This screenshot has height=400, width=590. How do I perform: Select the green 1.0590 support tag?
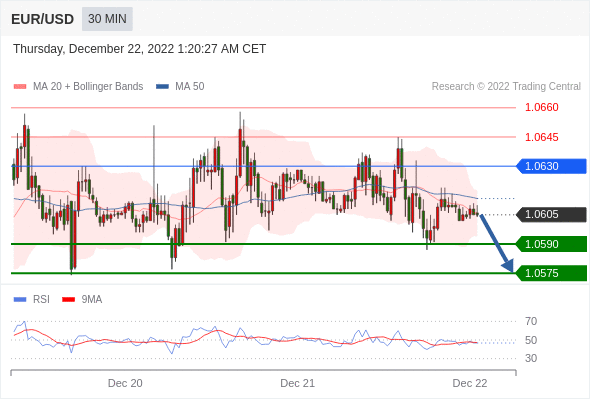[551, 244]
